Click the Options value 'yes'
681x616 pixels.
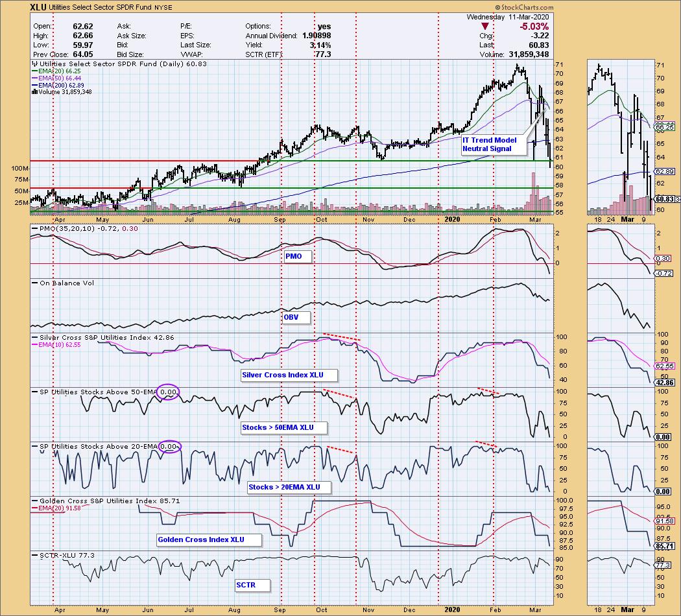tap(324, 26)
